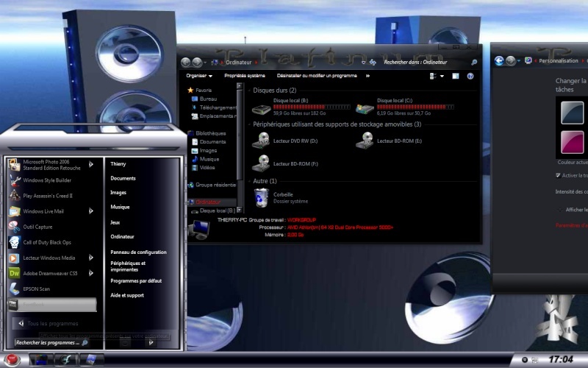588x368 pixels.
Task: Open the view options dropdown arrow
Action: tap(442, 77)
